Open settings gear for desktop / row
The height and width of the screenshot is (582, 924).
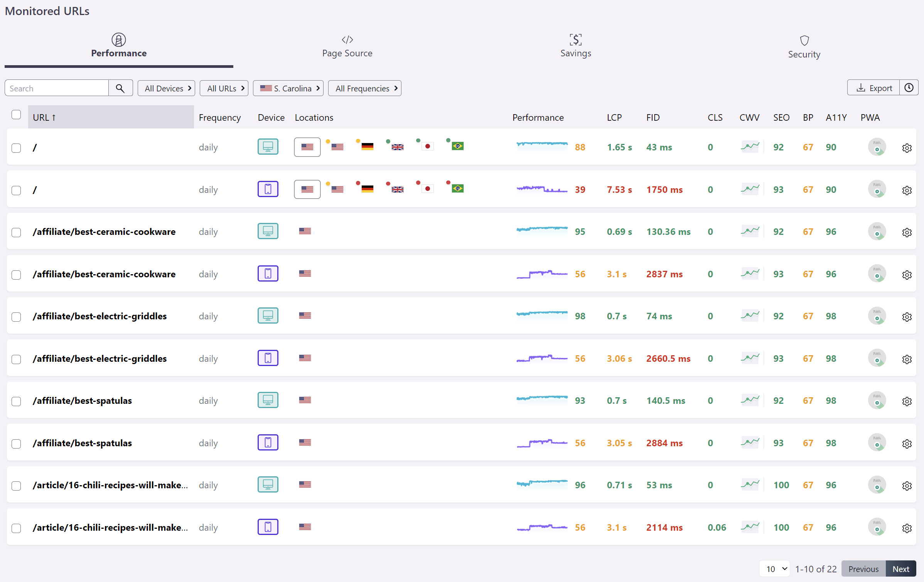pyautogui.click(x=907, y=148)
